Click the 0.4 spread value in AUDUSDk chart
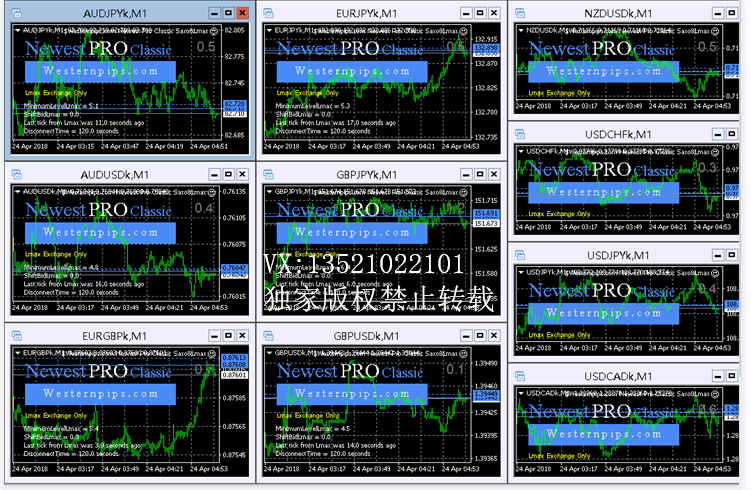751x490 pixels. point(205,208)
